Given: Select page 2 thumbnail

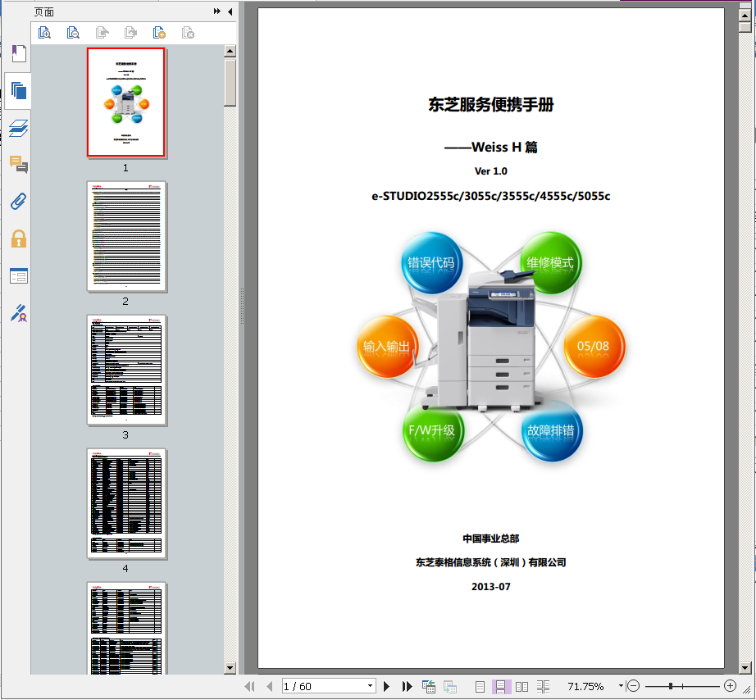Looking at the screenshot, I should click(126, 236).
